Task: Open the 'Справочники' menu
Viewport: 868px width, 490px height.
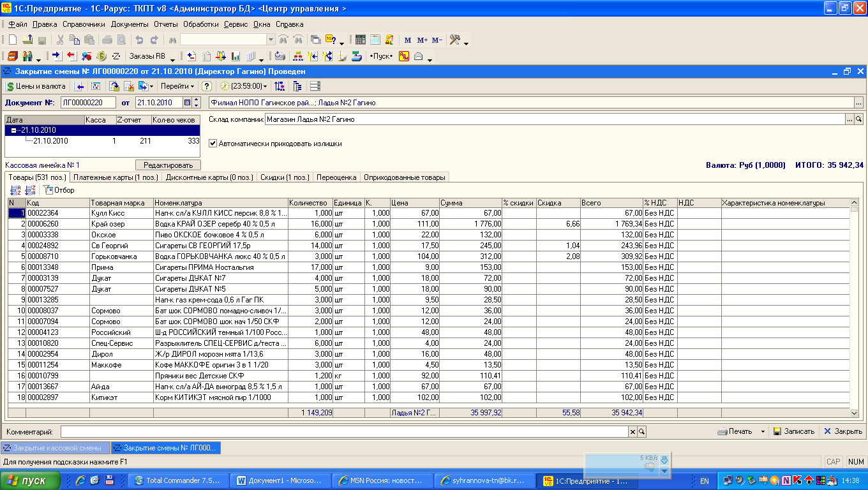Action: pos(84,24)
